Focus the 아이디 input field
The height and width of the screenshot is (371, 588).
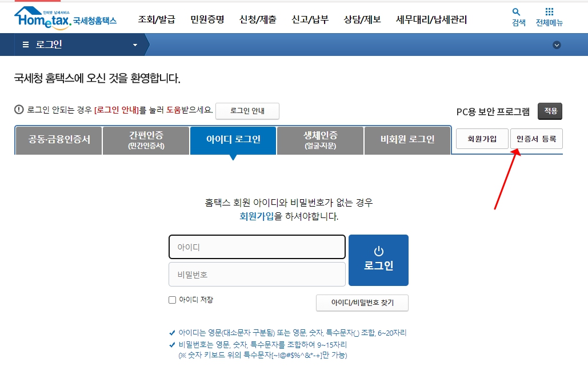[257, 247]
